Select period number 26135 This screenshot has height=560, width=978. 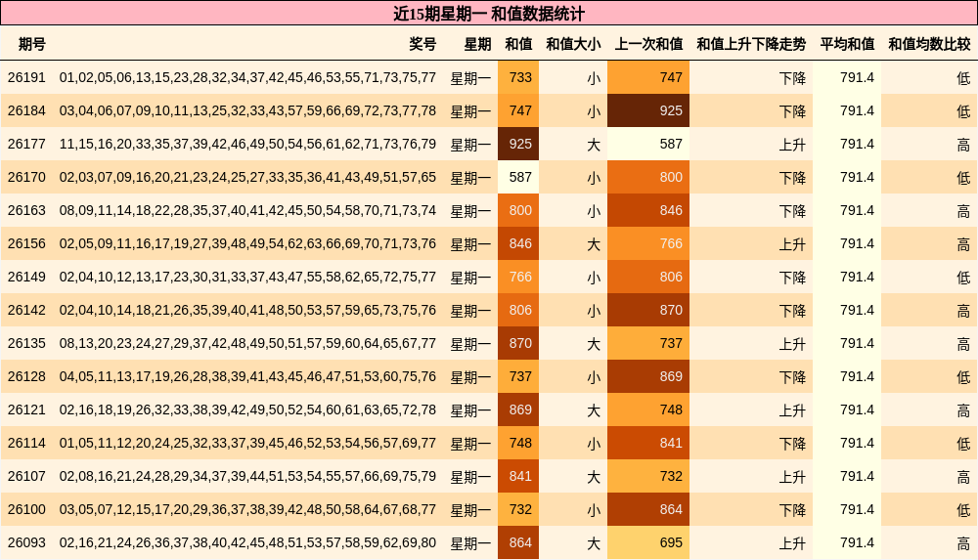pyautogui.click(x=26, y=343)
